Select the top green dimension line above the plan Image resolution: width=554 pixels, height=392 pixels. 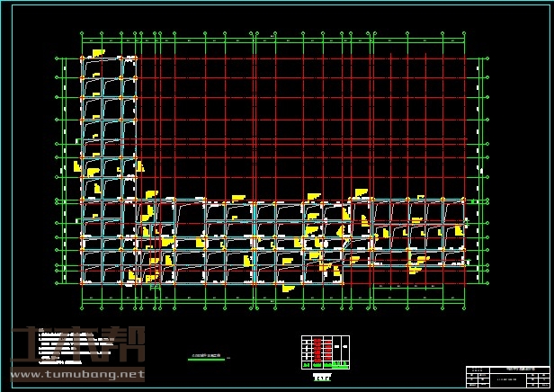click(x=270, y=40)
